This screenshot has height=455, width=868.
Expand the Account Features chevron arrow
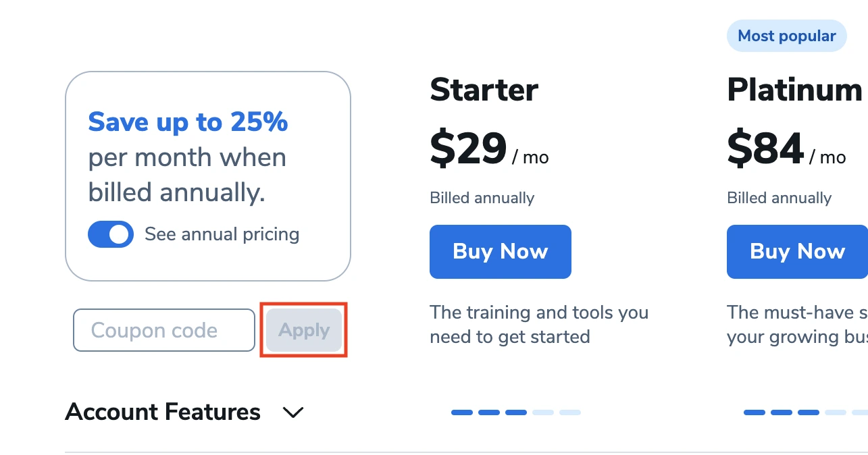[x=292, y=412]
